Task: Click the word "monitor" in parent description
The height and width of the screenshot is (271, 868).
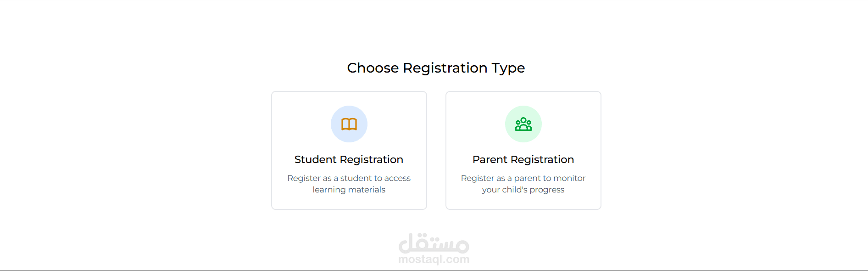Action: tap(570, 178)
